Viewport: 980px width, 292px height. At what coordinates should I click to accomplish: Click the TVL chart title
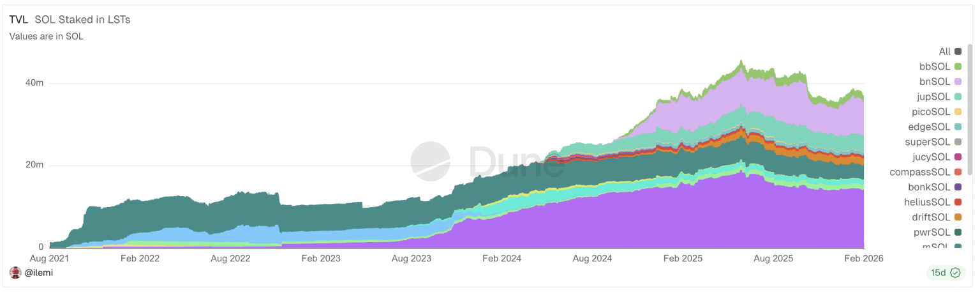(x=19, y=20)
